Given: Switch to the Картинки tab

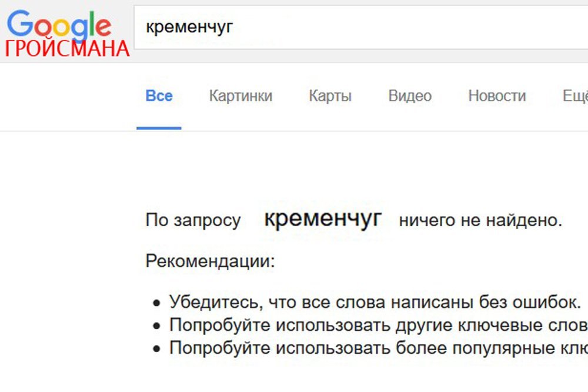Looking at the screenshot, I should click(241, 96).
